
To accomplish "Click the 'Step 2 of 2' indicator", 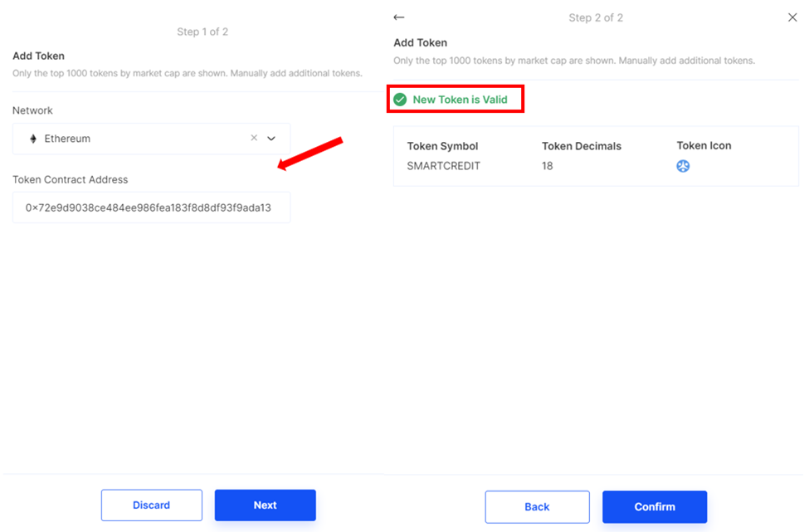I will click(x=596, y=17).
